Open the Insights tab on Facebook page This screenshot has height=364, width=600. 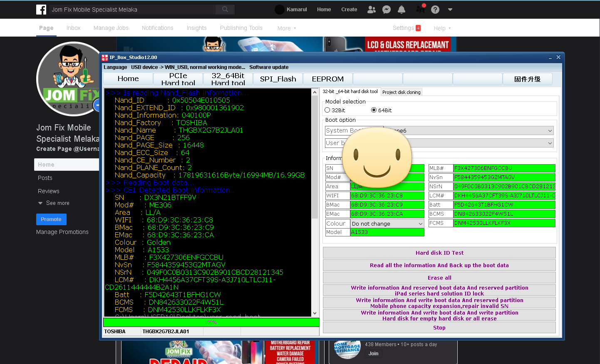pos(196,28)
